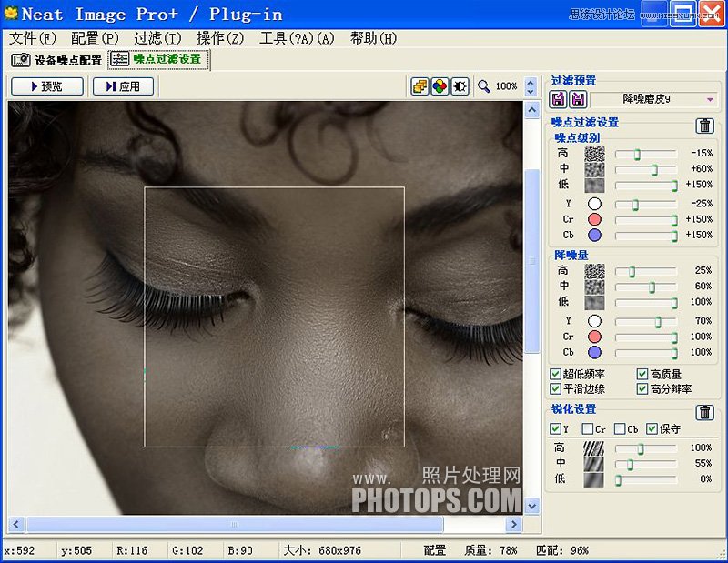The image size is (728, 563).
Task: Click the horizontal scrollbar left arrow
Action: pos(16,525)
